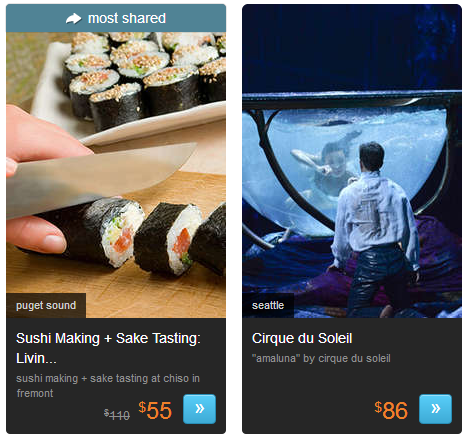The height and width of the screenshot is (438, 468).
Task: Click the share arrow icon in banner
Action: pos(73,18)
